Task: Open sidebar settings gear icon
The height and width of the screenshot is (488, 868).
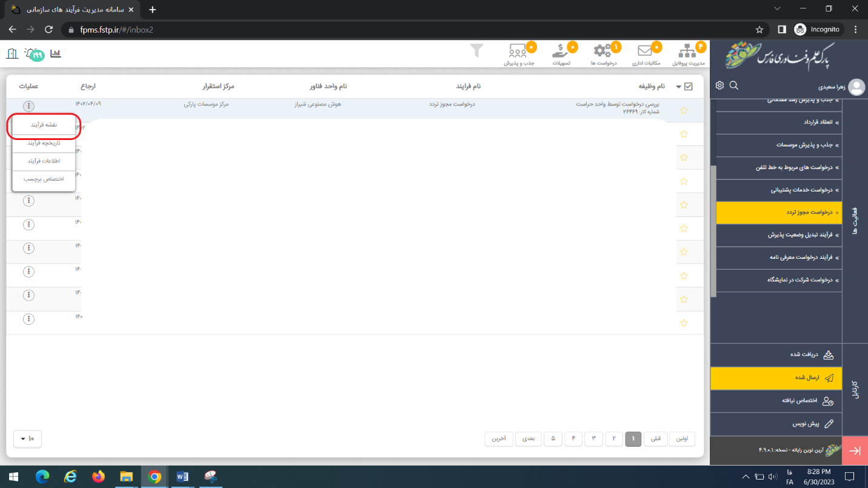Action: [719, 85]
